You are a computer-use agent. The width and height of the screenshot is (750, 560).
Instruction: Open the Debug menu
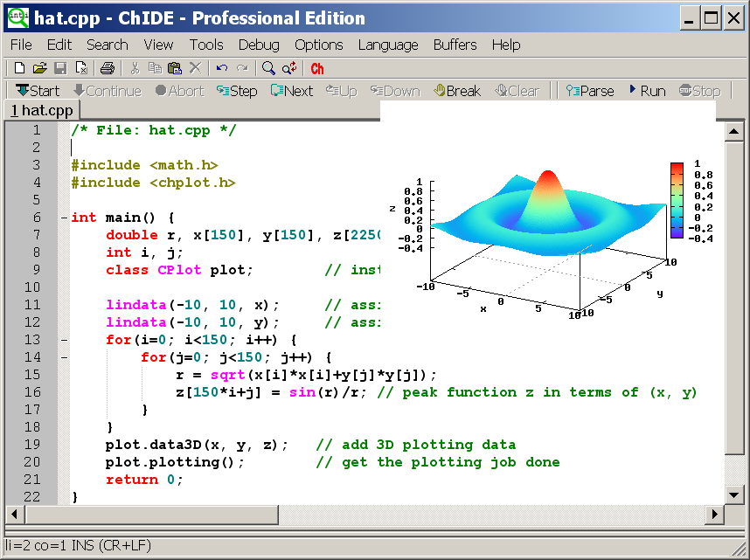pos(259,45)
